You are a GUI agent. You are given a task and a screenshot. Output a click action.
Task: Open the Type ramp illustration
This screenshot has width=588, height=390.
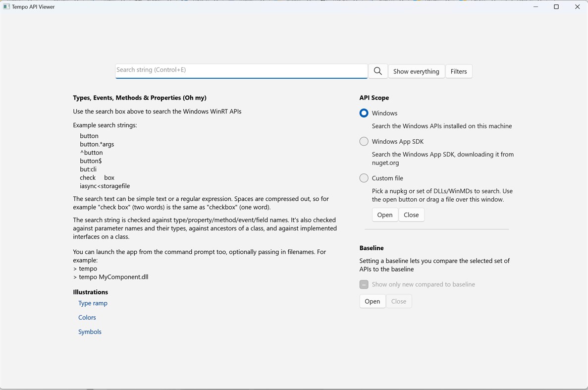point(93,303)
